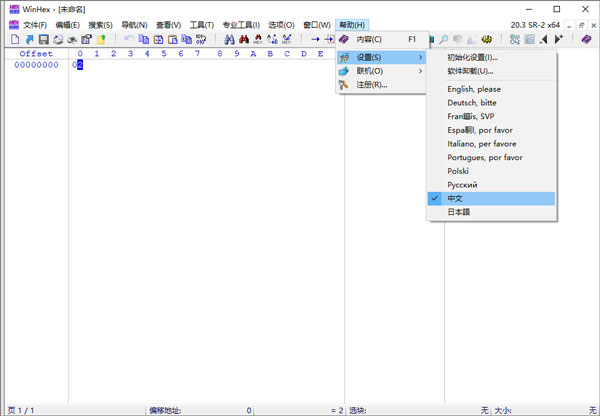Viewport: 600px width, 416px height.
Task: Switch language to English, please
Action: pos(491,89)
